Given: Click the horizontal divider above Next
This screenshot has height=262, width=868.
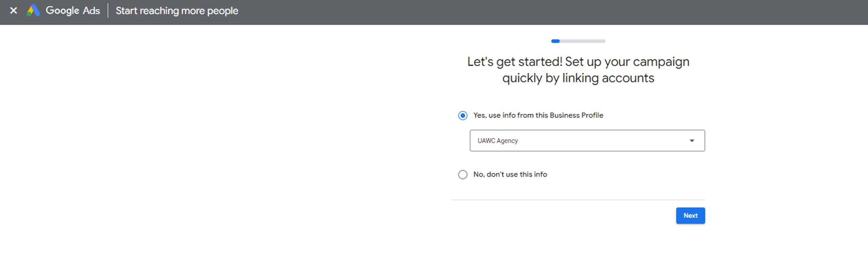Looking at the screenshot, I should pyautogui.click(x=578, y=200).
